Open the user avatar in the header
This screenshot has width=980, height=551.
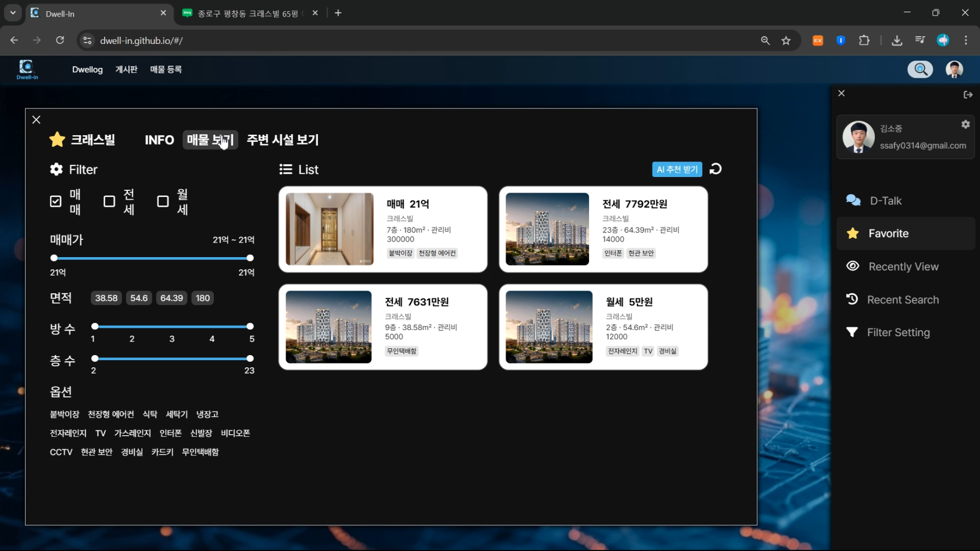pos(954,69)
